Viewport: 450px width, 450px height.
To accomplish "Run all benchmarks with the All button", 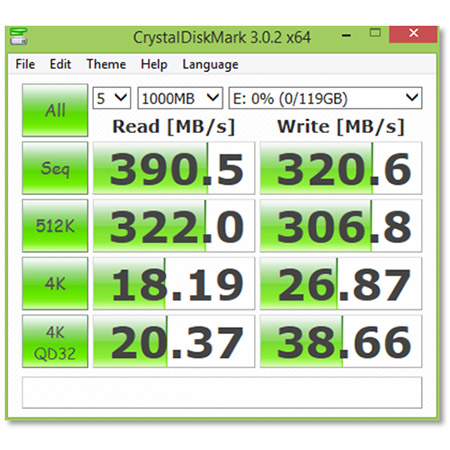I will tap(55, 110).
